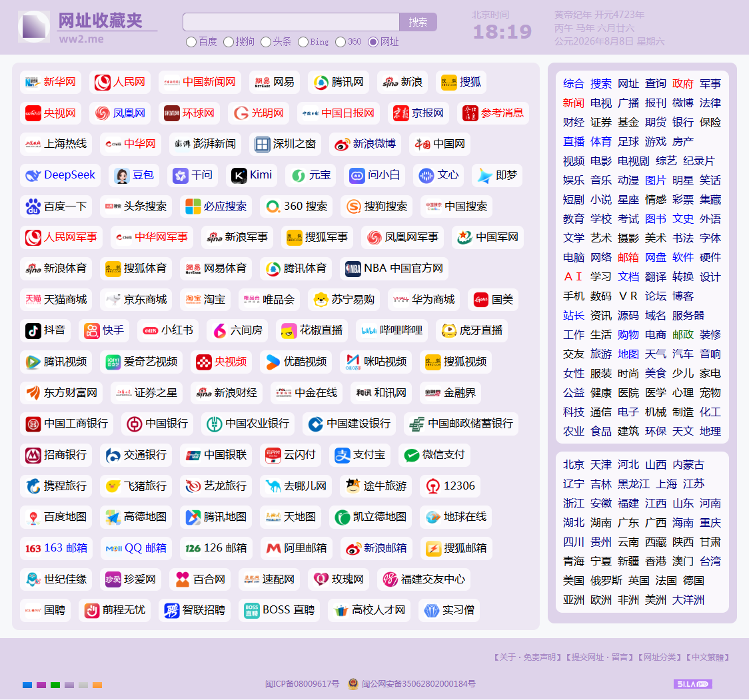Viewport: 749px width, 700px height.
Task: Pick the green theme color swatch
Action: coord(55,685)
